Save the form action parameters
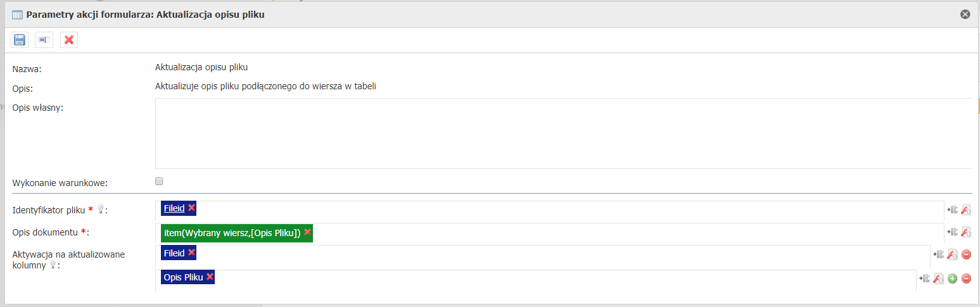 (x=20, y=40)
